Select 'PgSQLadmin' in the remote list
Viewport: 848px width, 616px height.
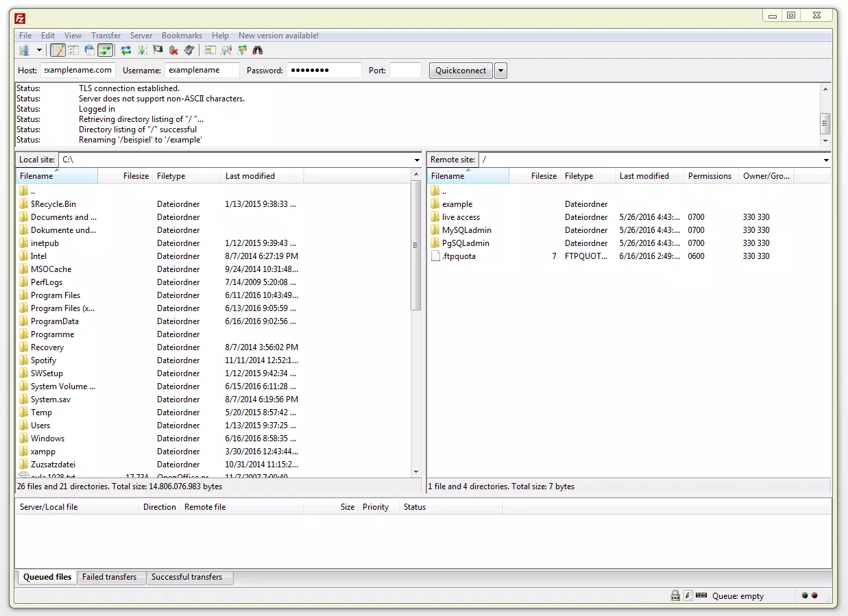pyautogui.click(x=465, y=243)
